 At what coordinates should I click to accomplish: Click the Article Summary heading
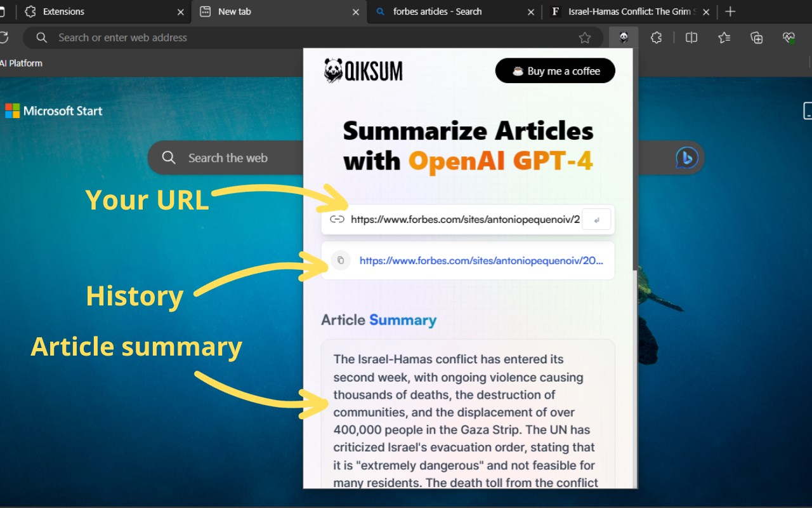click(x=379, y=320)
